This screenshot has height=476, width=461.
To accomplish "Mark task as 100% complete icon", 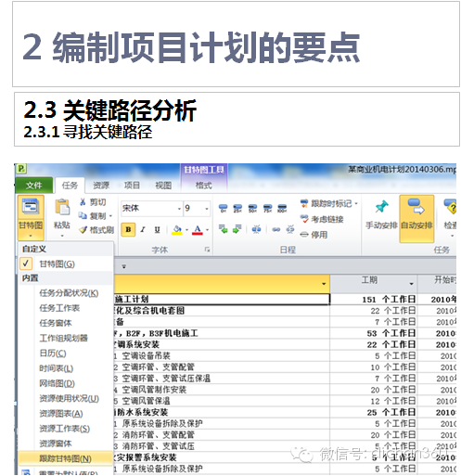I will point(282,208).
